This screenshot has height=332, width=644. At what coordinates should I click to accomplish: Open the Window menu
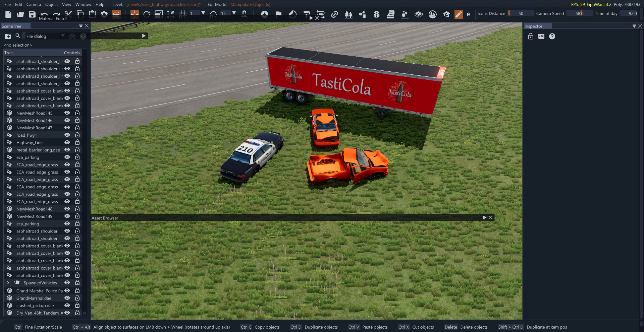point(83,4)
